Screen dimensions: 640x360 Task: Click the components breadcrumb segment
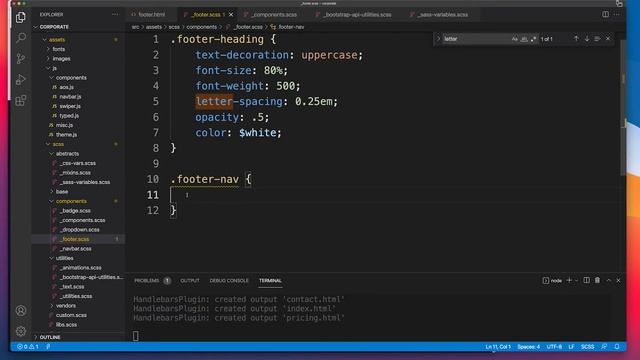pos(202,27)
